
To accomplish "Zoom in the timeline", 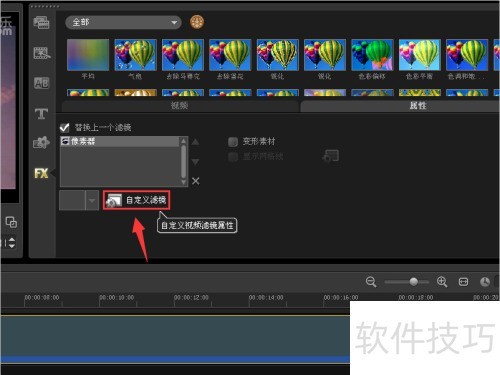I will pos(442,282).
